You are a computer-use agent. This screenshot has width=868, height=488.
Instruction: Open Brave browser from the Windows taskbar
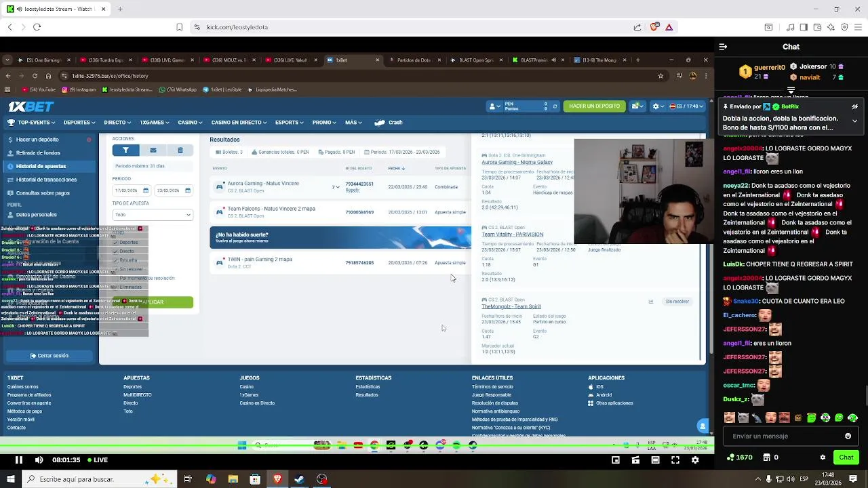277,479
